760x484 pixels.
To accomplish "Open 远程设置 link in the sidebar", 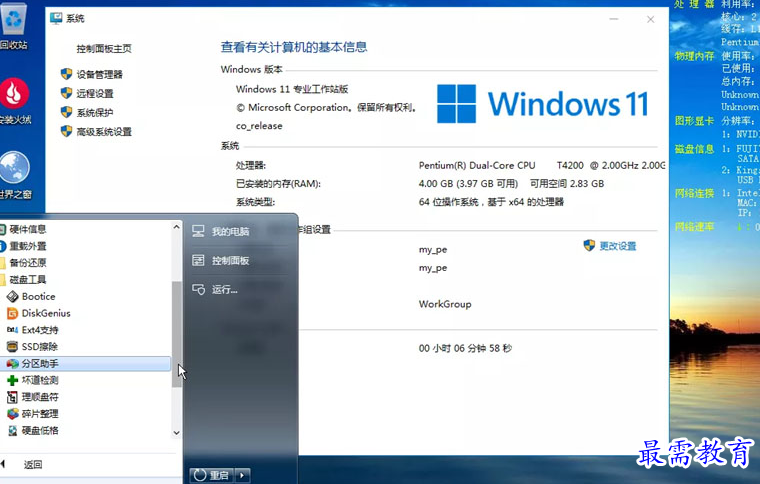I will click(x=95, y=94).
